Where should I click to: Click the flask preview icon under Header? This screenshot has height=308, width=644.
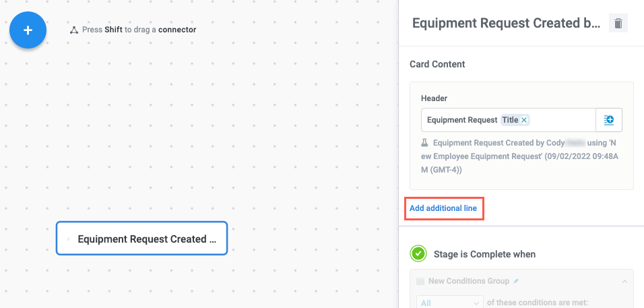click(x=424, y=143)
